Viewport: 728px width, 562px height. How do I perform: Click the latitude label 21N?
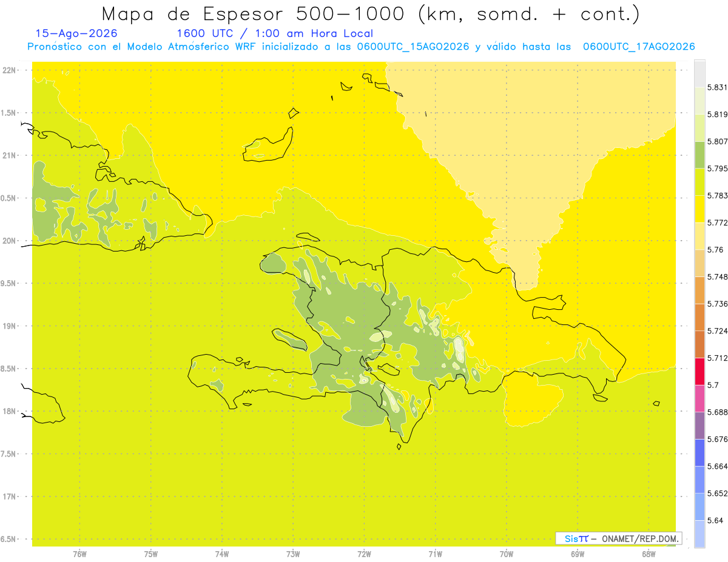[9, 156]
